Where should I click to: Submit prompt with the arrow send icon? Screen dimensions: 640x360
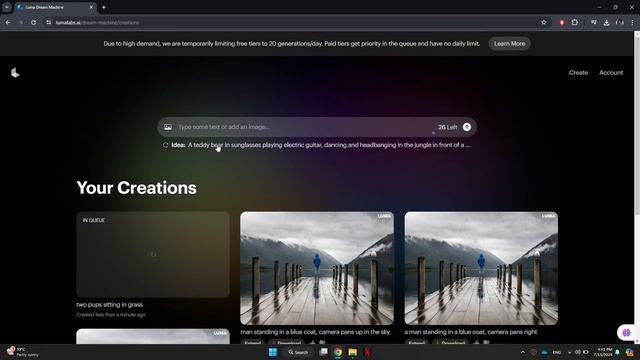coord(467,127)
